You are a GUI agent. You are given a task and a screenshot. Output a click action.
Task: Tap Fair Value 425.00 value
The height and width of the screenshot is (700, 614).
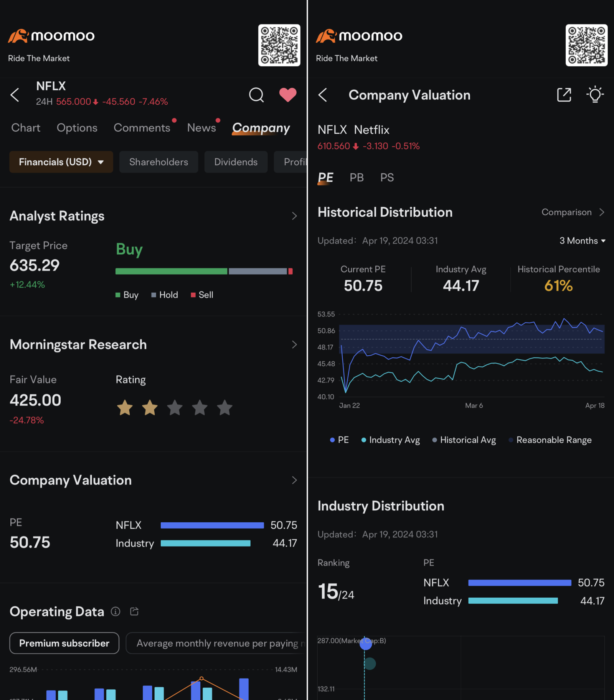35,400
